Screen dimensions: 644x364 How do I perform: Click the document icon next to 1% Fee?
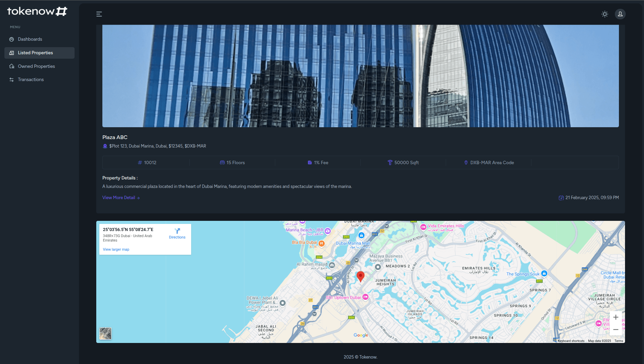(309, 162)
